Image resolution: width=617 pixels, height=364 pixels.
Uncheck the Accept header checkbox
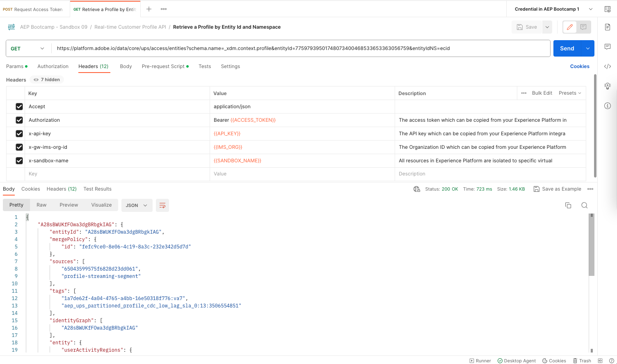coord(19,107)
